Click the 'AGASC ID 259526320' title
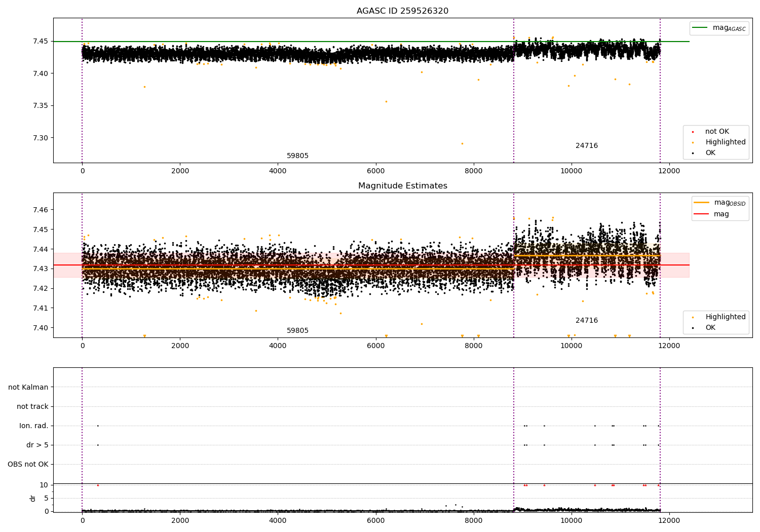The width and height of the screenshot is (760, 532). coord(402,11)
